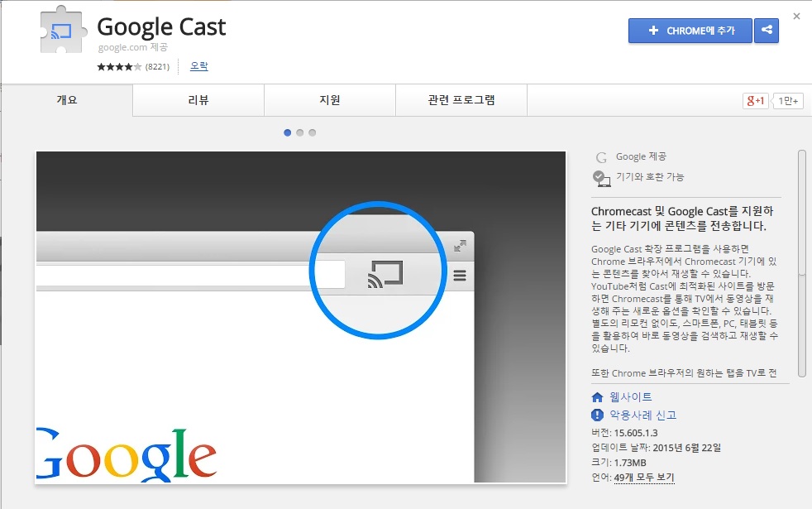Image resolution: width=812 pixels, height=509 pixels.
Task: Click the share icon beside CHROME에 추가 button
Action: tap(766, 31)
